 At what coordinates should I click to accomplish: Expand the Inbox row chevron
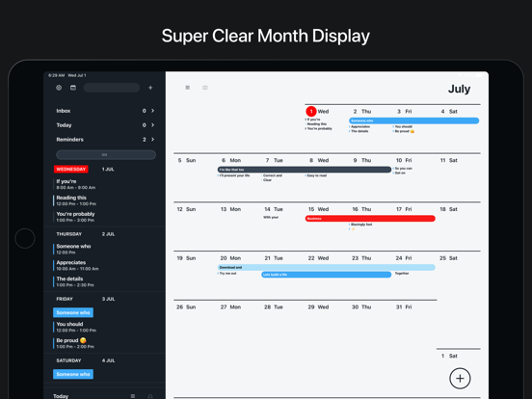(152, 111)
